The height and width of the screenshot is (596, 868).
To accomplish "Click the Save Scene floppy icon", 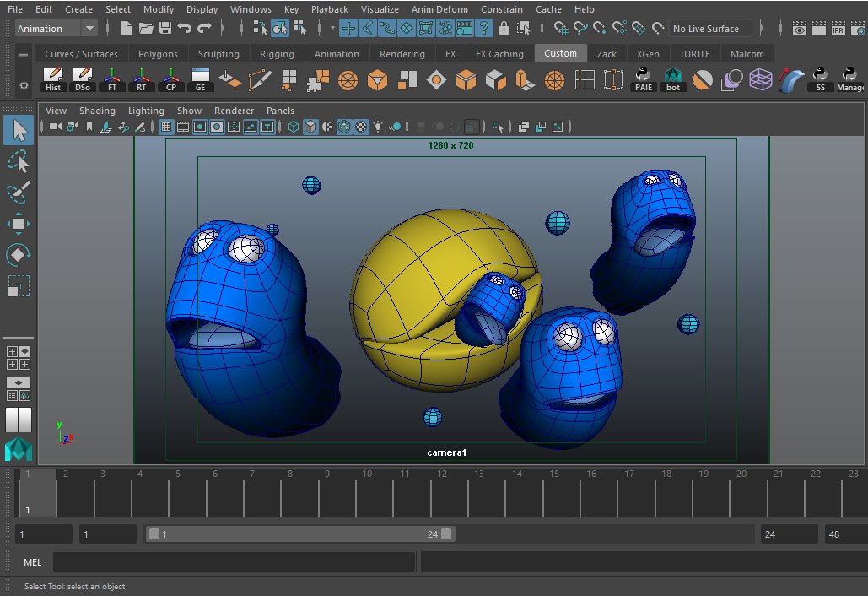I will [165, 28].
